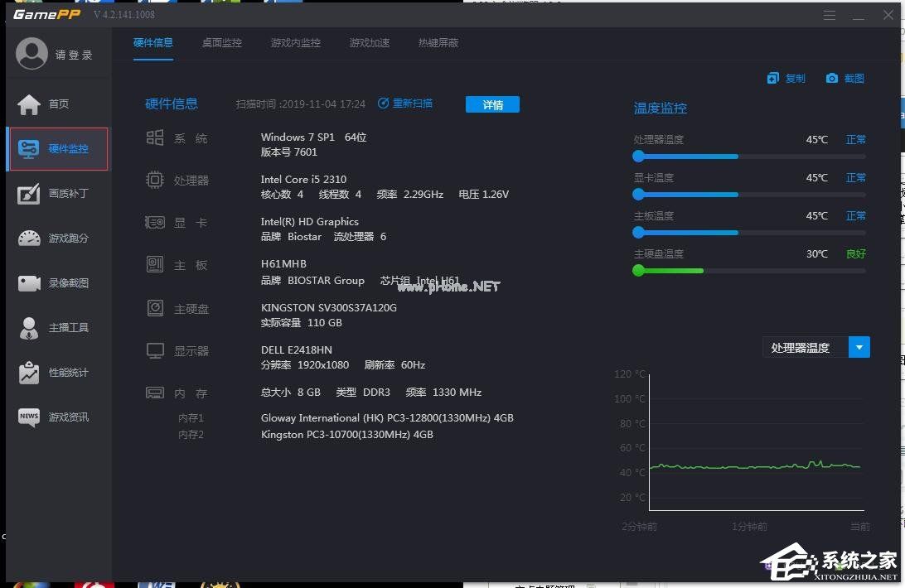Open the 硬件监控 sidebar panel
This screenshot has height=588, width=905.
pos(58,148)
